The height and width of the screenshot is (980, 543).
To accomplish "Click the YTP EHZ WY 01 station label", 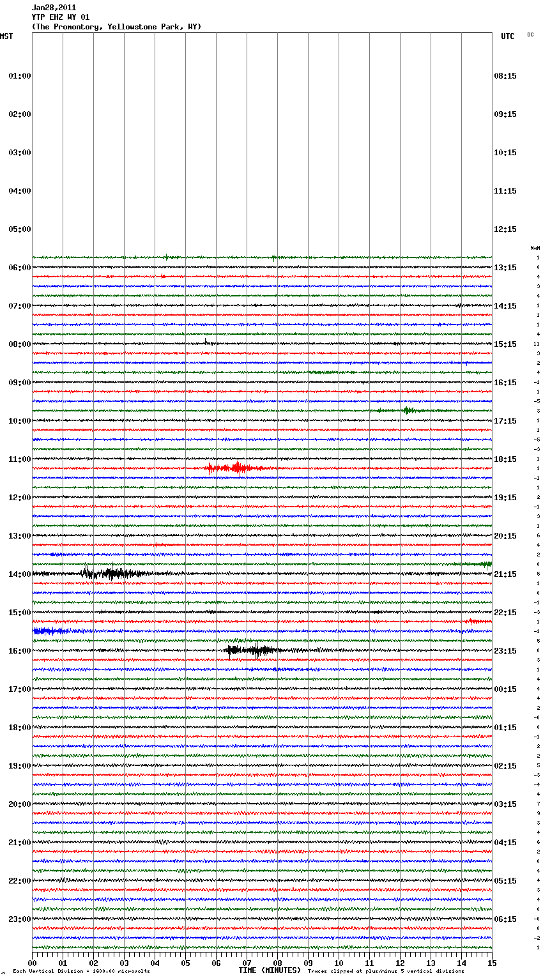I will 61,17.
